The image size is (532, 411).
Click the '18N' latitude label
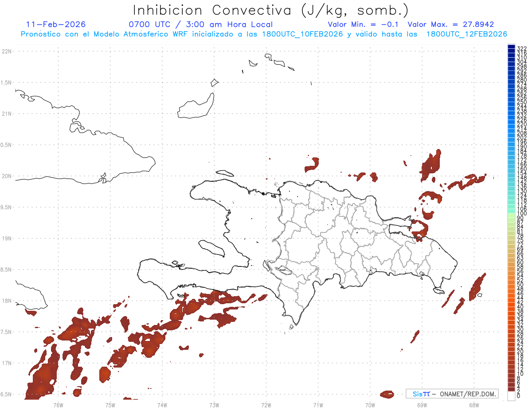pos(7,301)
